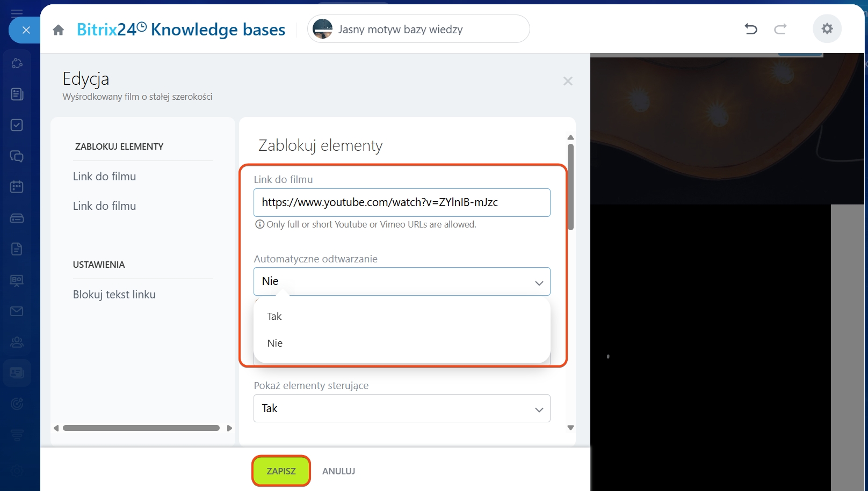The height and width of the screenshot is (491, 868).
Task: Click the form's scroll up arrow
Action: [570, 137]
